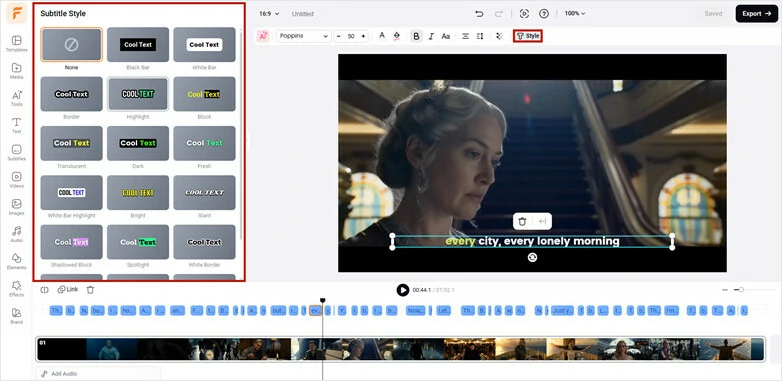The width and height of the screenshot is (782, 381).
Task: Open the Text sidebar panel
Action: pos(16,125)
